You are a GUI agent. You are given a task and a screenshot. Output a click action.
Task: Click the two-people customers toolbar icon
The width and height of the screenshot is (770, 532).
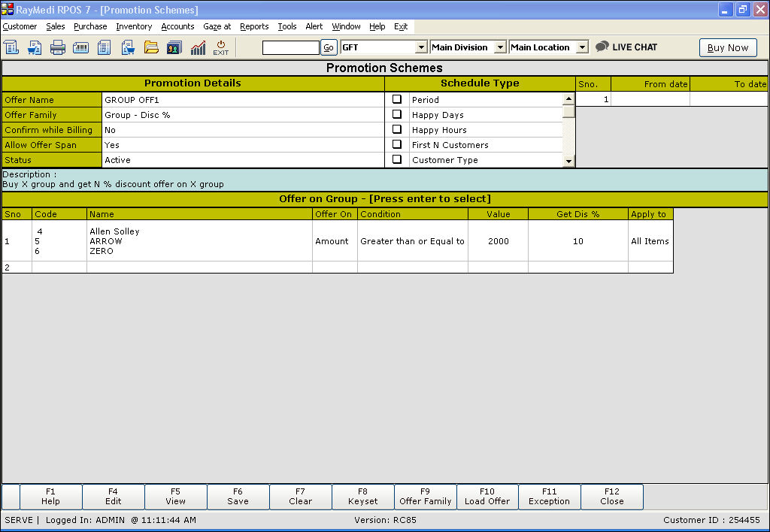[174, 48]
